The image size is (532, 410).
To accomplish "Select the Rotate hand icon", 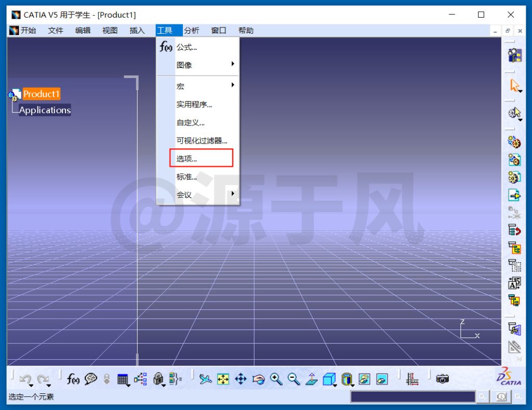I will 259,379.
